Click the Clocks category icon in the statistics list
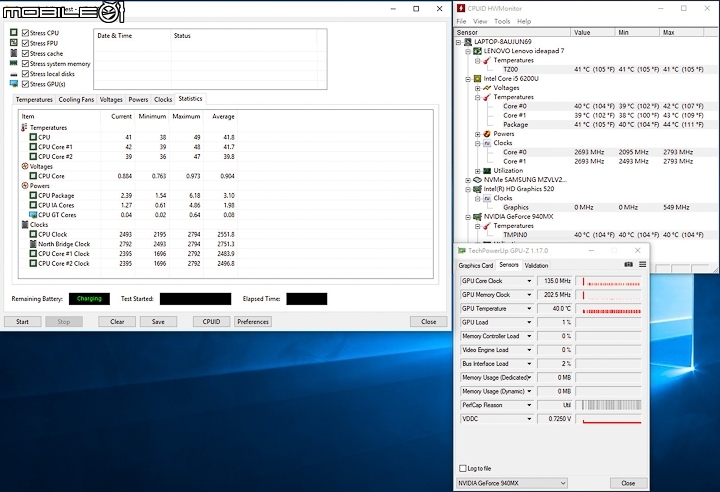This screenshot has height=492, width=720. (x=25, y=225)
